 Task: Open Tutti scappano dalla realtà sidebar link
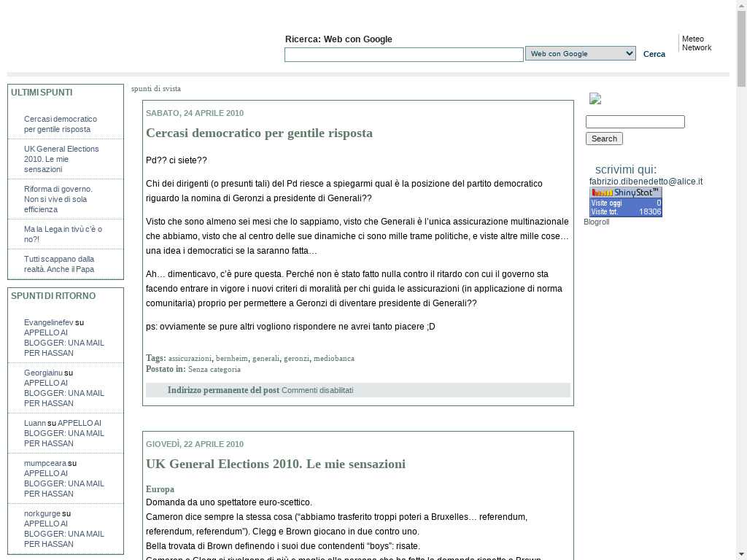59,264
